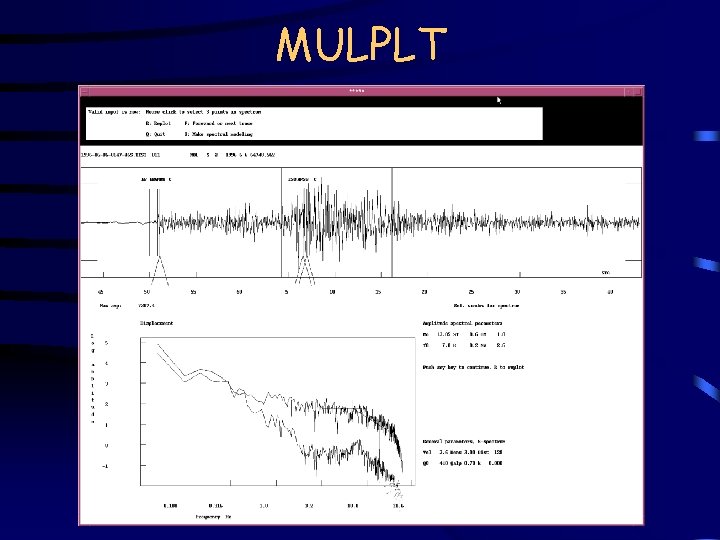720x540 pixels.
Task: Click the 'Push any key to continue' prompt
Action: (x=473, y=367)
